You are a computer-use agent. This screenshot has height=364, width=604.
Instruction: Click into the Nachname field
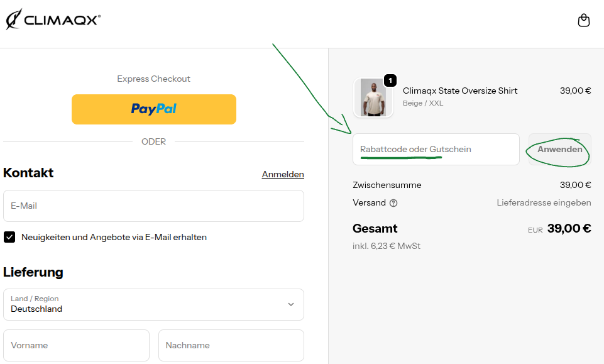point(231,346)
